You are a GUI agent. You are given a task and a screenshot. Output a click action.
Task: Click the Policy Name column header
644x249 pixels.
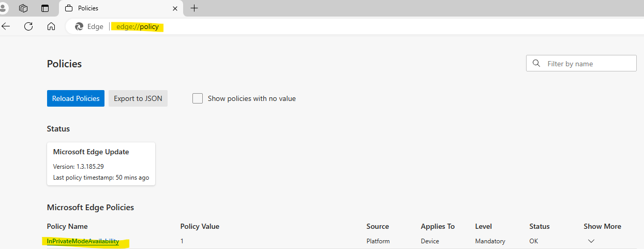[67, 226]
